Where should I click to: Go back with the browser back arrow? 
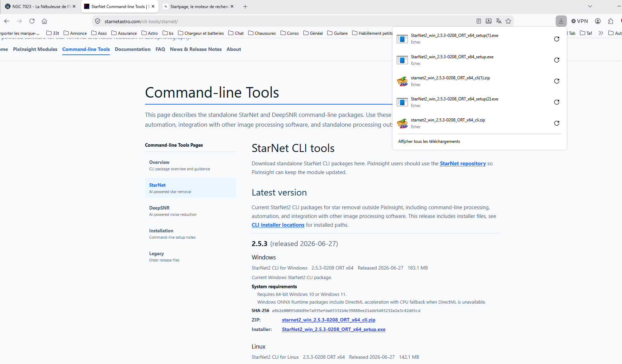pyautogui.click(x=7, y=21)
